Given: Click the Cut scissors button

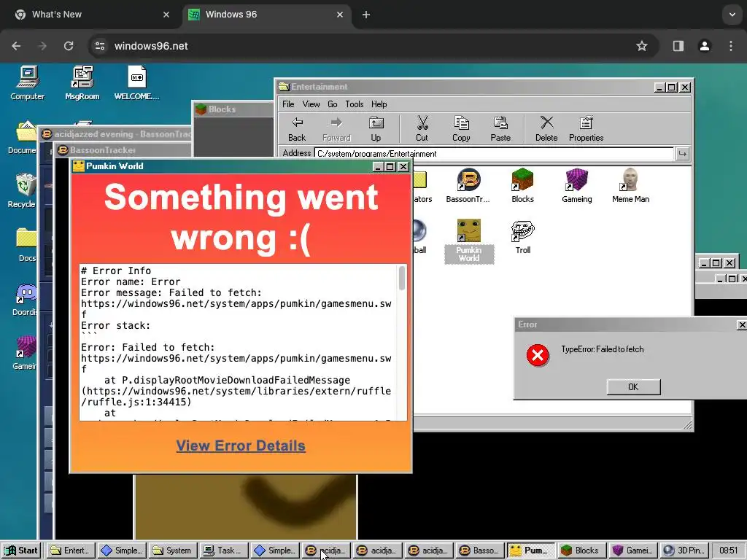Looking at the screenshot, I should coord(422,130).
